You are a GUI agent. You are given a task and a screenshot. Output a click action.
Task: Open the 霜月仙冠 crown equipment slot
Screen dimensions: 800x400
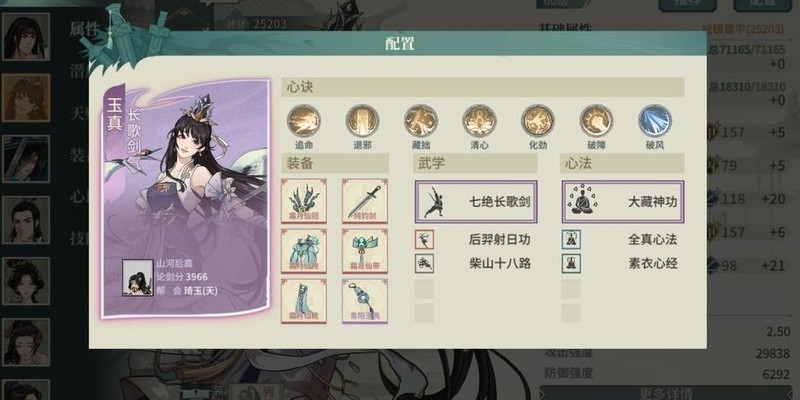(x=304, y=201)
